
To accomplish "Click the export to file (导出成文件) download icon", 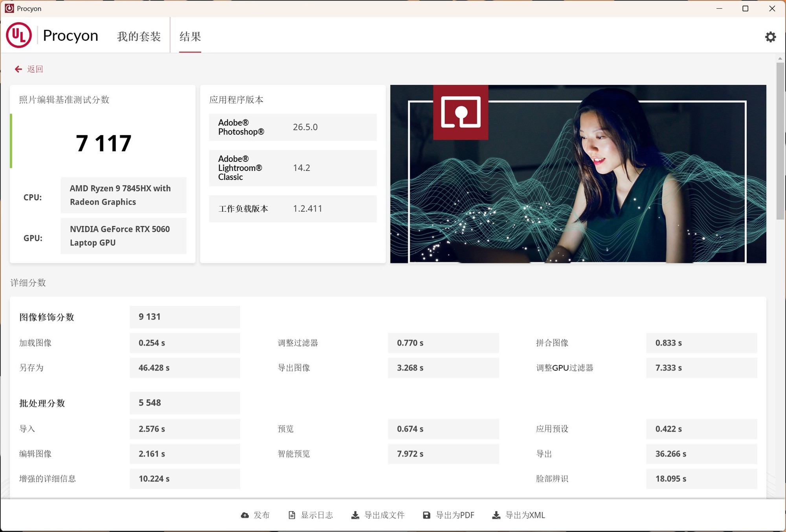I will (x=356, y=515).
